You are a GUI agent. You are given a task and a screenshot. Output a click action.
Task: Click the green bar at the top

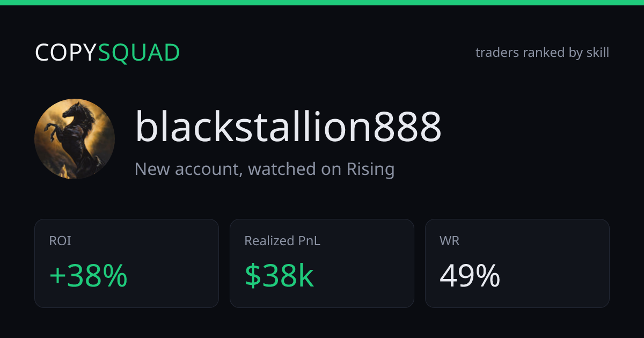(x=322, y=3)
